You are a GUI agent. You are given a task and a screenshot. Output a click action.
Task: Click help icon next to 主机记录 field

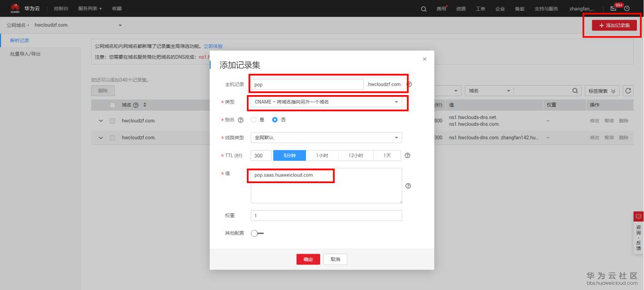(409, 85)
